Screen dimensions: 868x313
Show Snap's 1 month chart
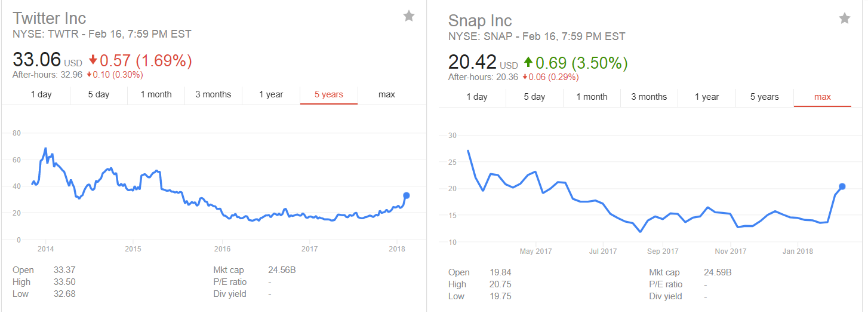click(x=592, y=97)
